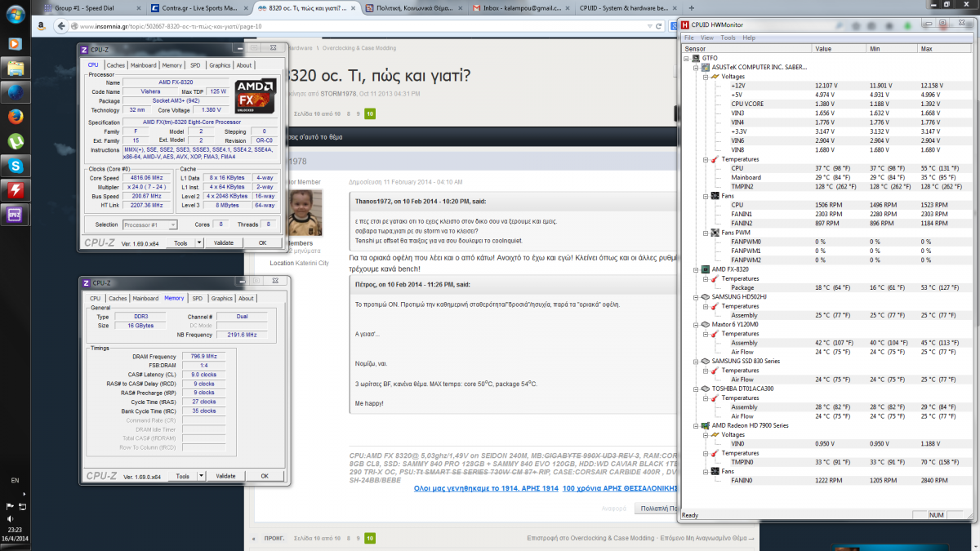980x551 pixels.
Task: Switch to Gmail Inbox browser tab
Action: pos(522,7)
